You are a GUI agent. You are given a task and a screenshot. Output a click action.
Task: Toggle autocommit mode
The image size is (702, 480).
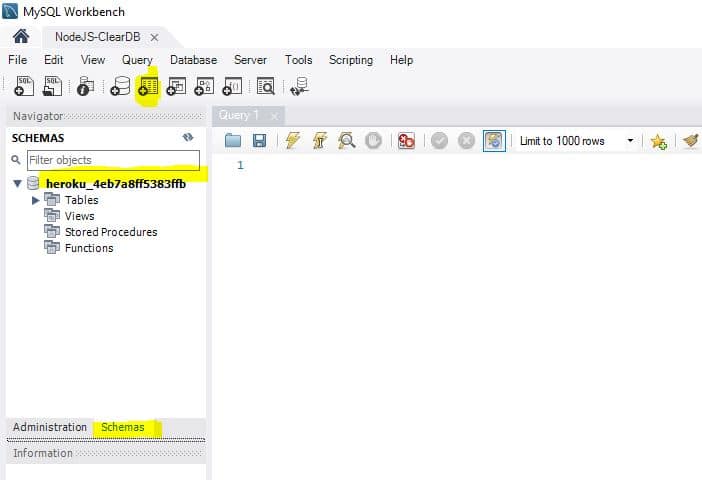[x=494, y=141]
